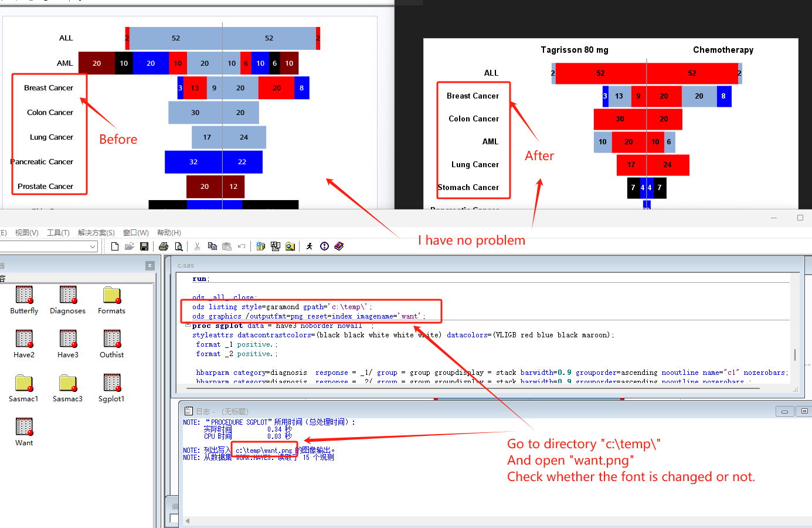Open Print Preview from the toolbar
The image size is (812, 528).
(x=179, y=246)
